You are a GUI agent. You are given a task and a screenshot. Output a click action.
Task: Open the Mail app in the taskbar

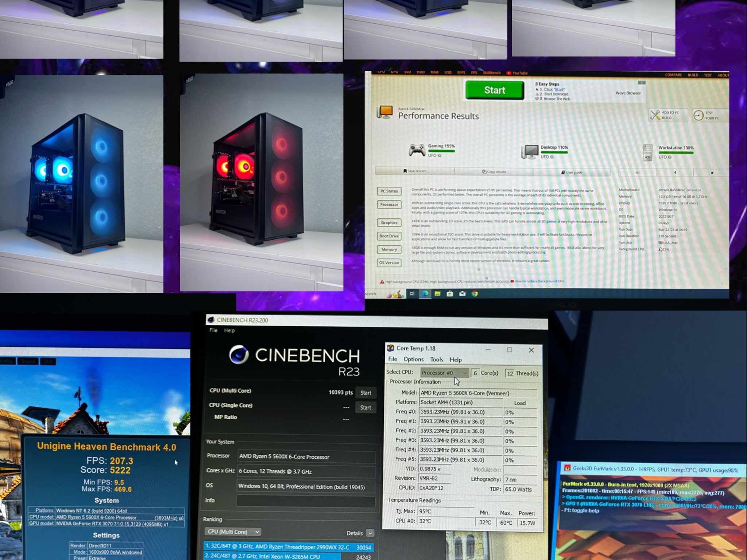pyautogui.click(x=462, y=294)
